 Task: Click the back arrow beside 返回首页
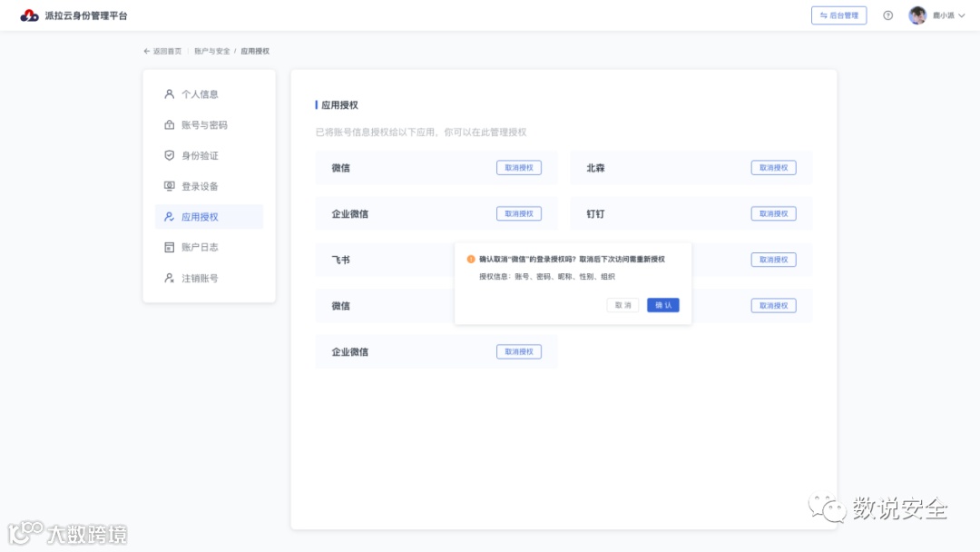point(147,51)
